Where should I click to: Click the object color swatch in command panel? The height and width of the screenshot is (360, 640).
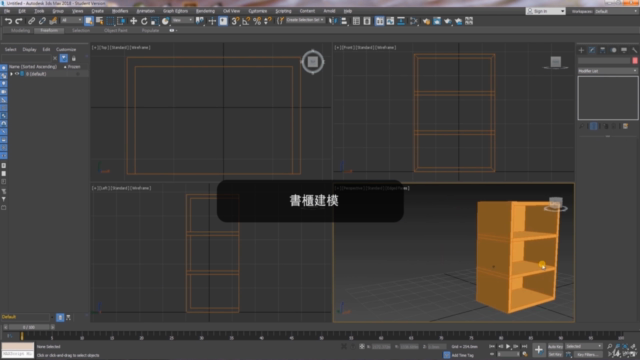pos(635,61)
